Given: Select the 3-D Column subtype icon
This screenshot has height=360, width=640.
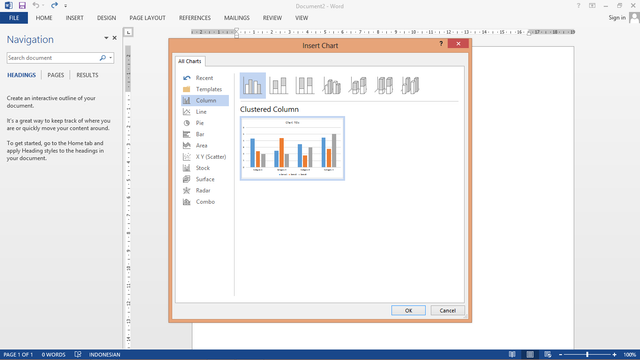Looking at the screenshot, I should pyautogui.click(x=410, y=86).
